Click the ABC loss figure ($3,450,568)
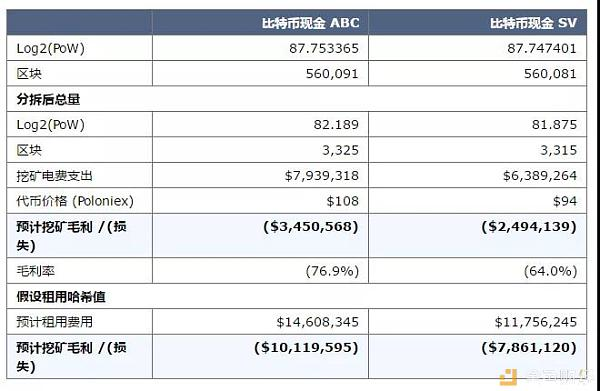The width and height of the screenshot is (600, 391). (311, 226)
